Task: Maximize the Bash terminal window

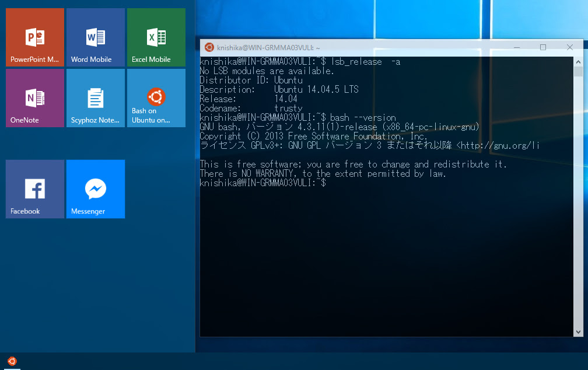Action: click(x=543, y=47)
